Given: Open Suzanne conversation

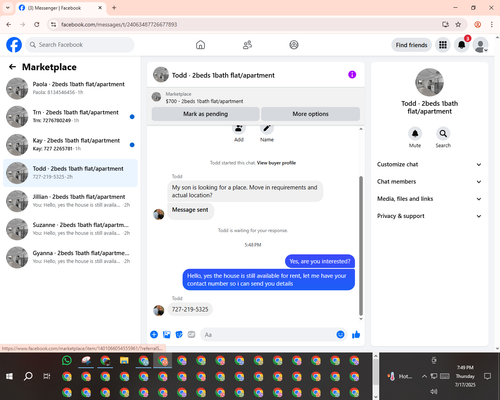Looking at the screenshot, I should [x=70, y=229].
